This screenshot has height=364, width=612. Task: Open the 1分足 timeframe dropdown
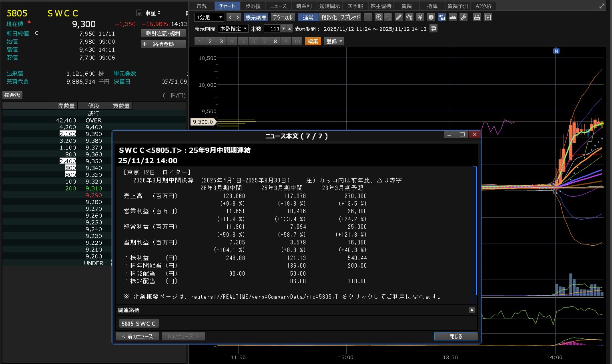(209, 17)
